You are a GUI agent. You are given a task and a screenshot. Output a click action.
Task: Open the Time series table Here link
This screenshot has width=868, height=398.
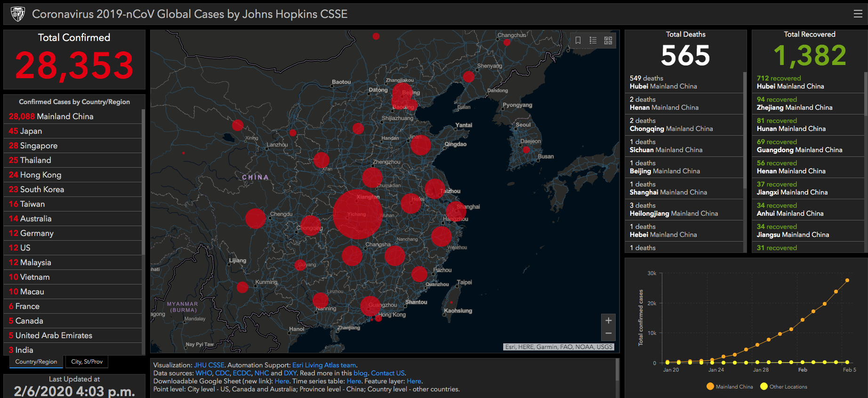[x=354, y=381]
